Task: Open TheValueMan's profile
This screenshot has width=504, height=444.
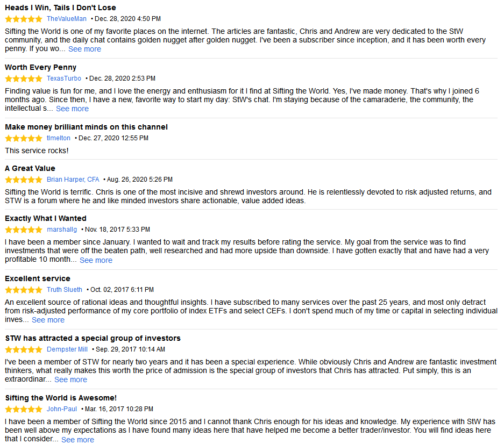Action: click(x=67, y=19)
